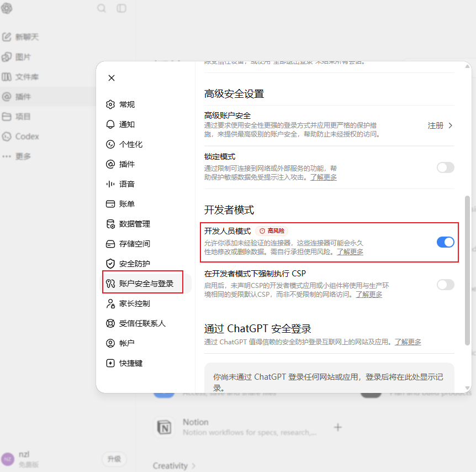Open 了解更多 link under ChatGPT 安全登录
Screen dimensions: 476x472
[408, 342]
